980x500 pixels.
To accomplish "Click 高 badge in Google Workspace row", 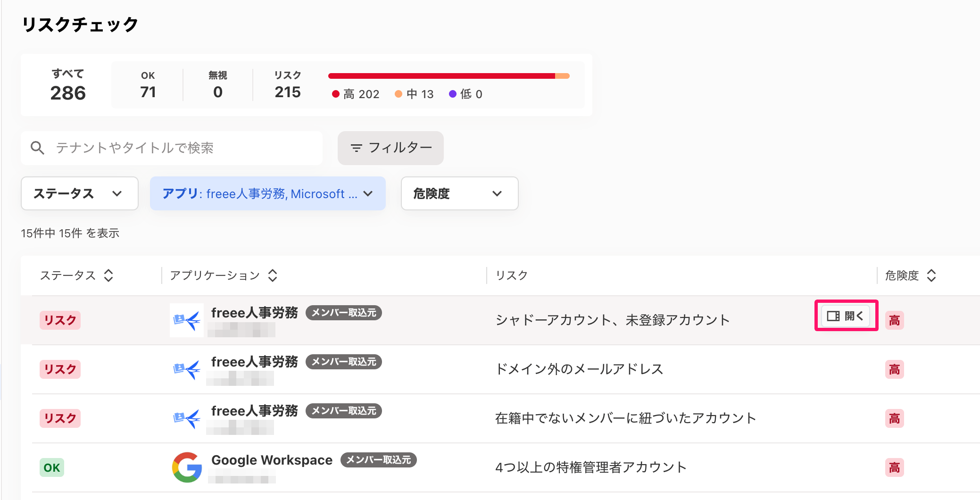I will (895, 468).
